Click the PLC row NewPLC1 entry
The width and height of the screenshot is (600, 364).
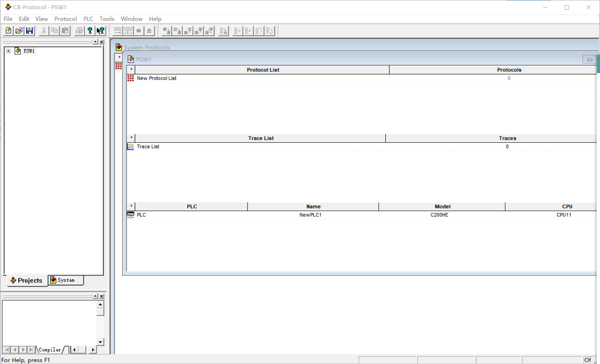point(310,215)
